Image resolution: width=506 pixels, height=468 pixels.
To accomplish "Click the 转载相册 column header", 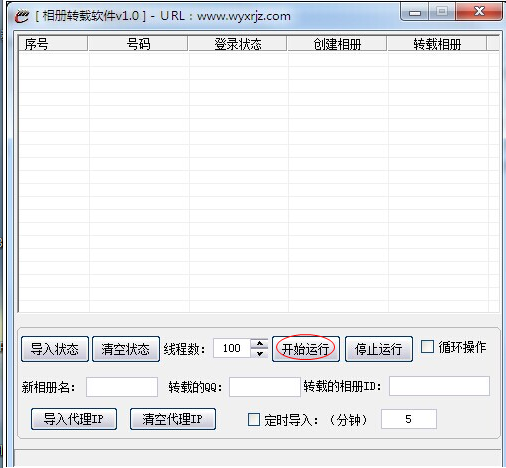I will click(x=437, y=44).
